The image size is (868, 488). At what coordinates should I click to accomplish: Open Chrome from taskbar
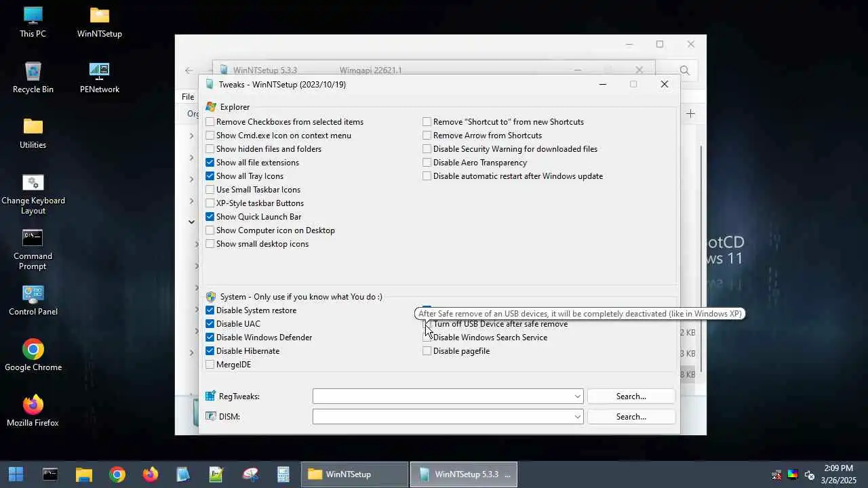(117, 474)
